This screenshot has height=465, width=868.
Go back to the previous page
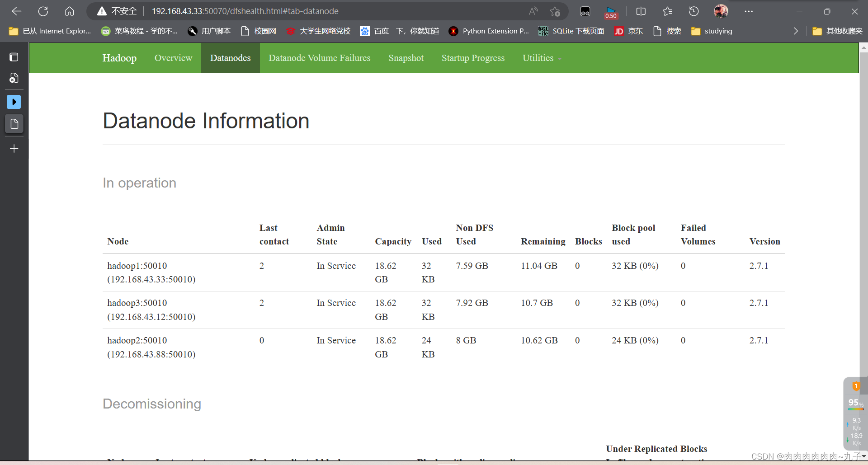[x=17, y=11]
